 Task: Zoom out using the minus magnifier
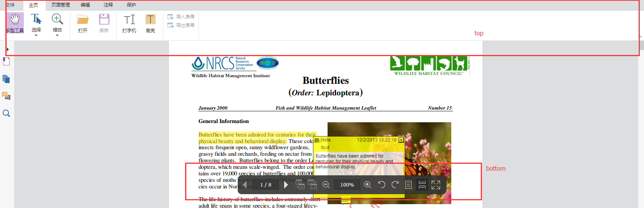pos(326,185)
